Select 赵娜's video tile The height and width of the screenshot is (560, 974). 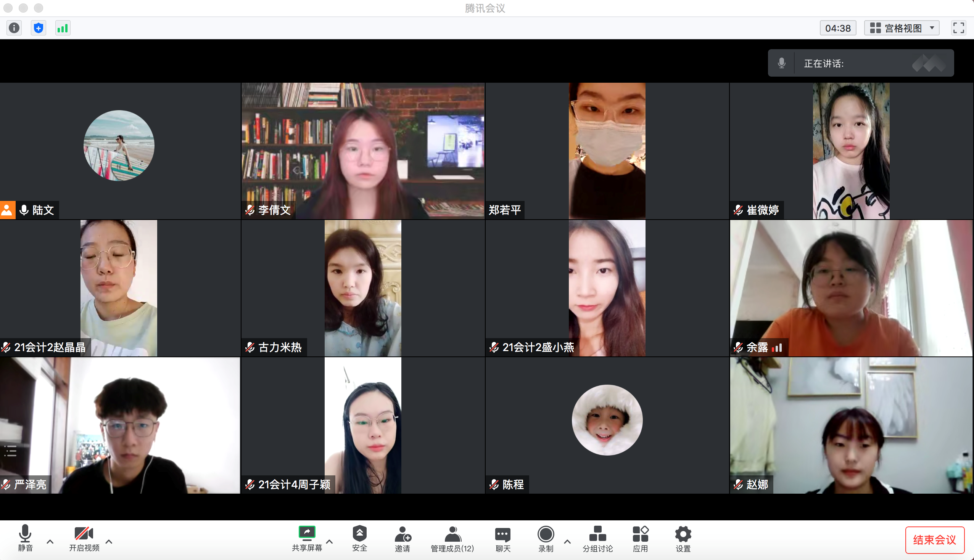pos(851,425)
